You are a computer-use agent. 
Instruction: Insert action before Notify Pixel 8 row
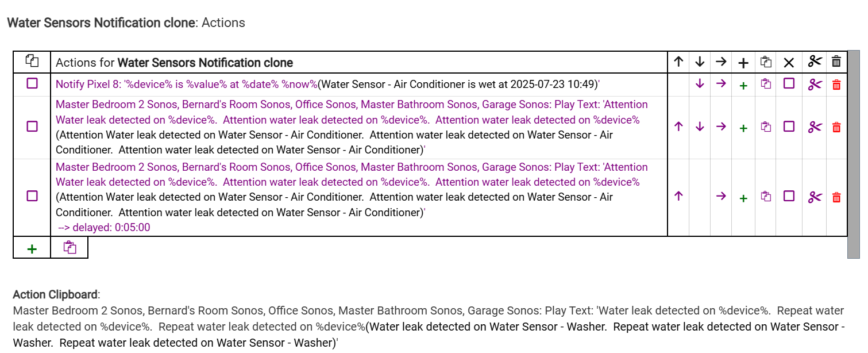(743, 85)
